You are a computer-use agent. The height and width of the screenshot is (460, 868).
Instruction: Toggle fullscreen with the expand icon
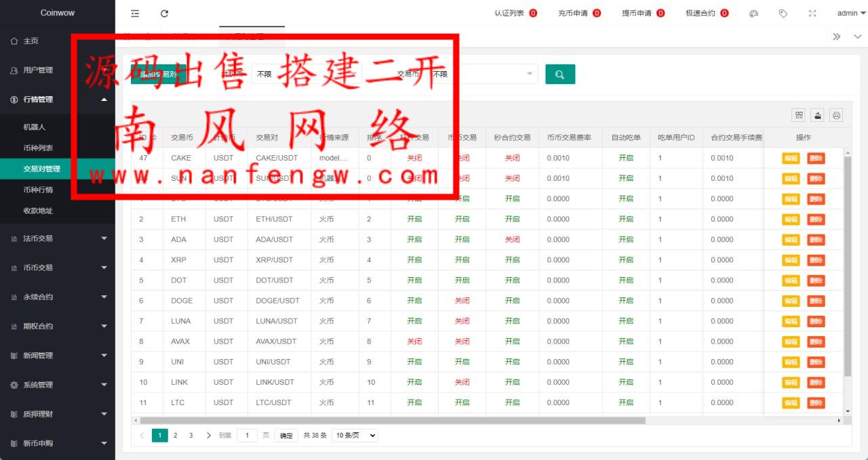point(812,14)
